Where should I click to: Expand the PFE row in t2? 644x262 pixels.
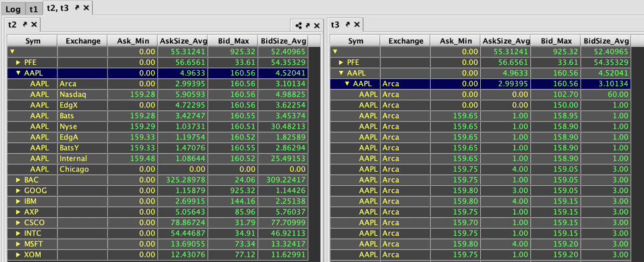tap(18, 62)
